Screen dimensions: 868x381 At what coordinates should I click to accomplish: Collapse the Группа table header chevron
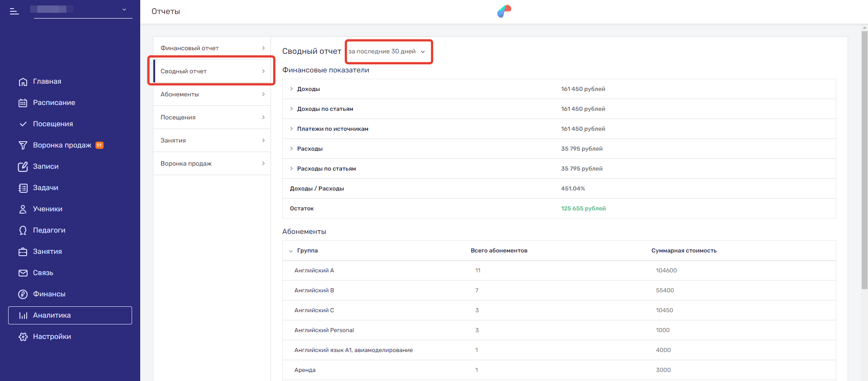(291, 251)
